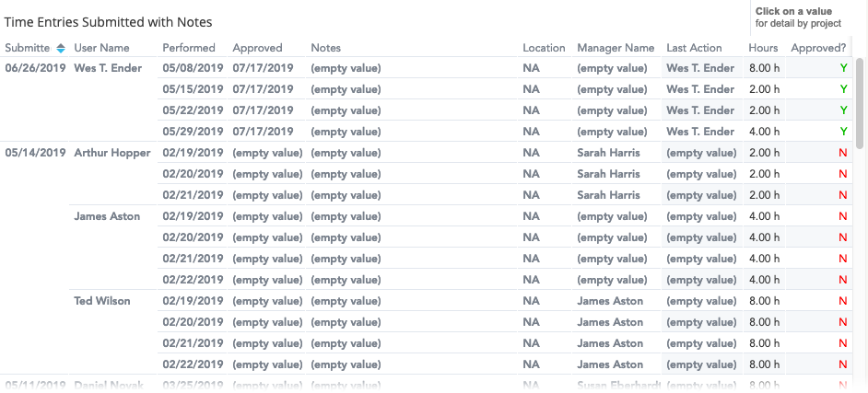Viewport: 868px width, 393px height.
Task: Click 8.00 h in Ted Wilson's 02/22/2019 row
Action: [765, 364]
